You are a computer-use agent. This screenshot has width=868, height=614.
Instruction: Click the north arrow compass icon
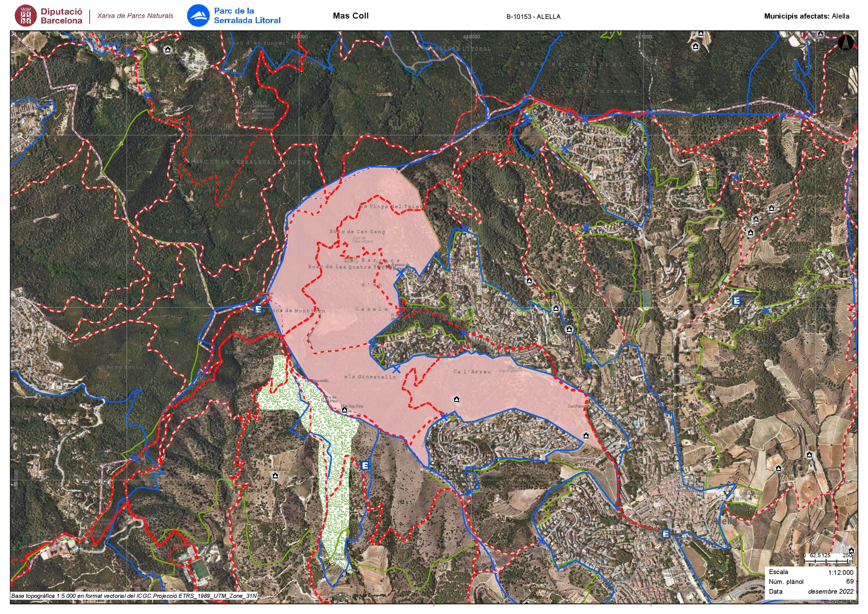click(845, 43)
